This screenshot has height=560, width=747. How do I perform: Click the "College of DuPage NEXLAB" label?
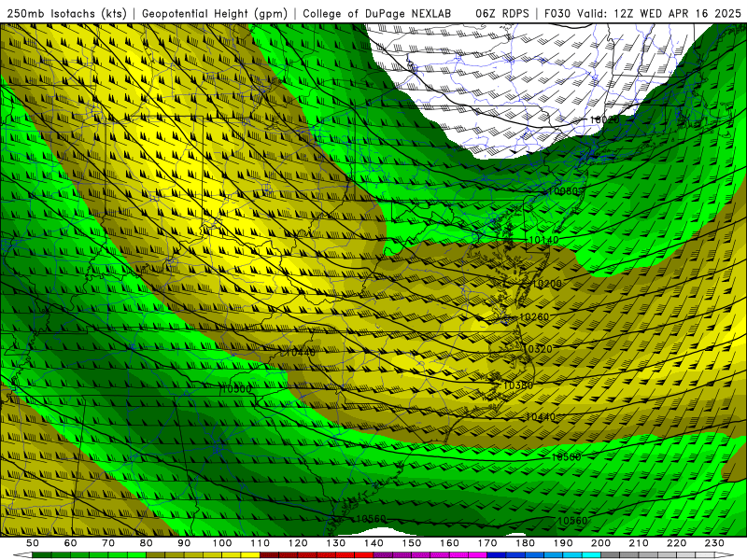pos(376,13)
